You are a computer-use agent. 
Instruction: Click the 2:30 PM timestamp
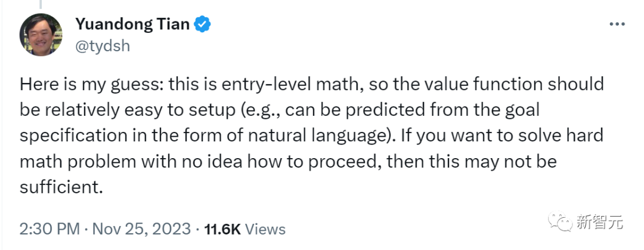pos(49,229)
